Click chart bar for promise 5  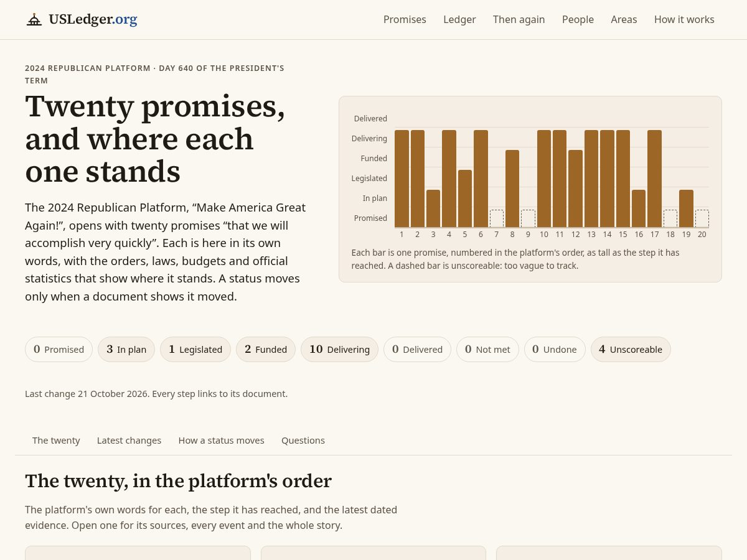coord(465,198)
